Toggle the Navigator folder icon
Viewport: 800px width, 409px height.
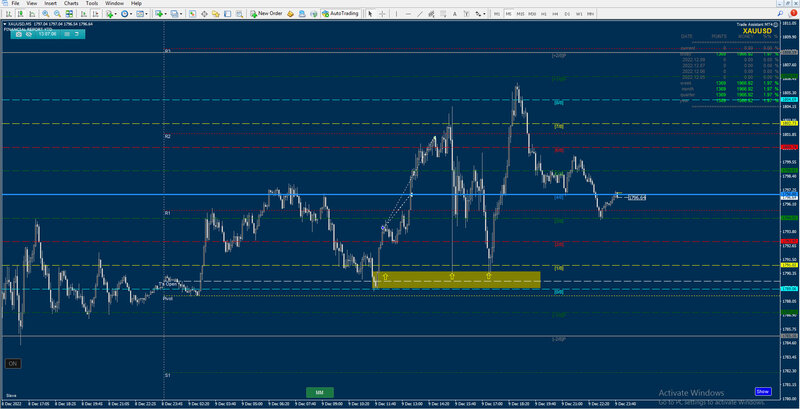pos(215,14)
